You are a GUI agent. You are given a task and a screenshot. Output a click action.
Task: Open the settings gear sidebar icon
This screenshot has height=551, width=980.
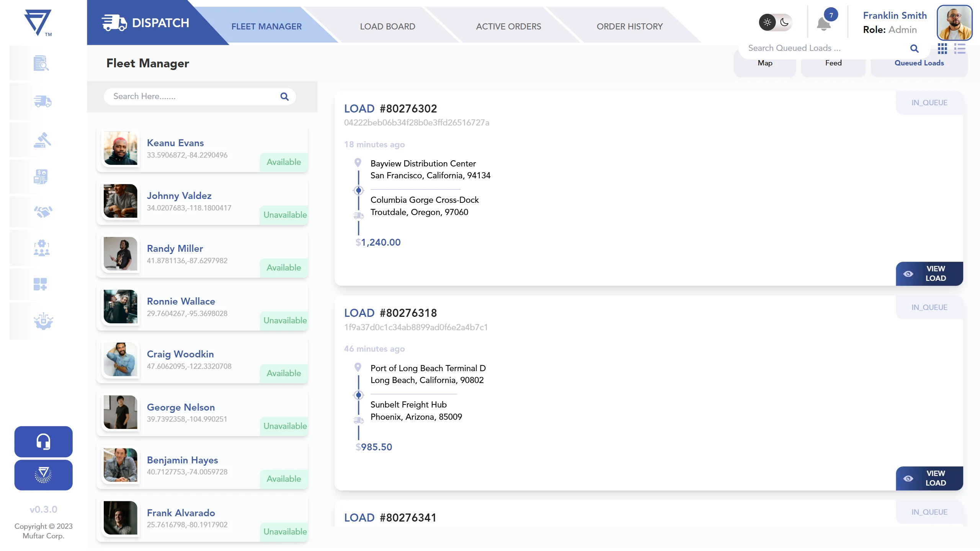click(43, 321)
